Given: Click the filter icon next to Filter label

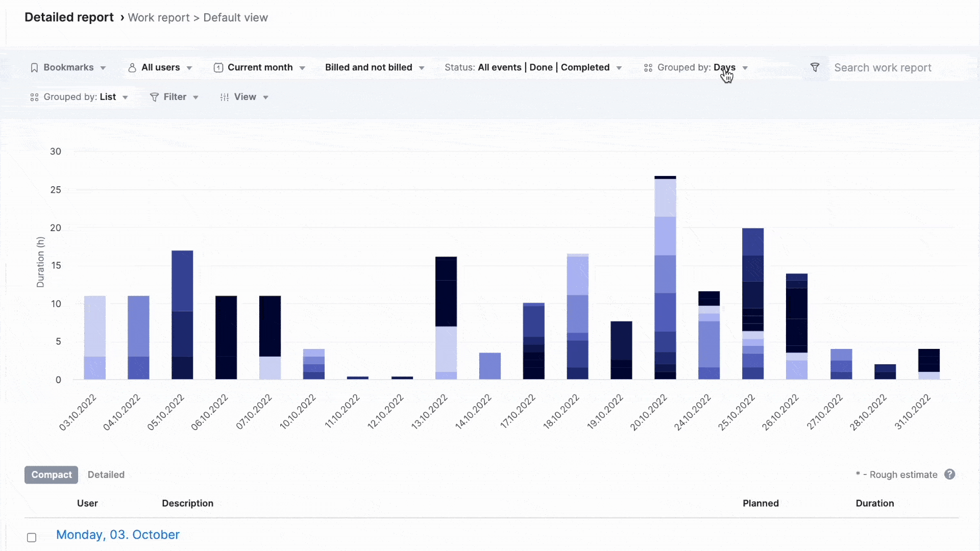Looking at the screenshot, I should (x=154, y=96).
